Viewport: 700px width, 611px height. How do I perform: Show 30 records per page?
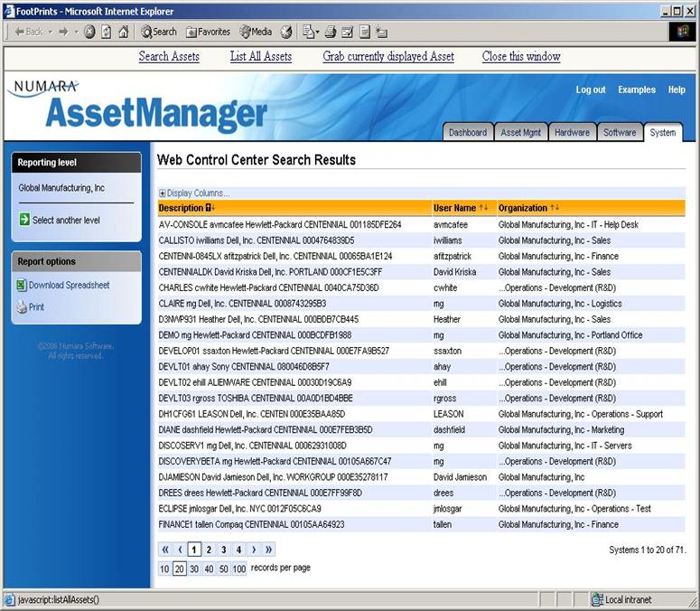(194, 569)
